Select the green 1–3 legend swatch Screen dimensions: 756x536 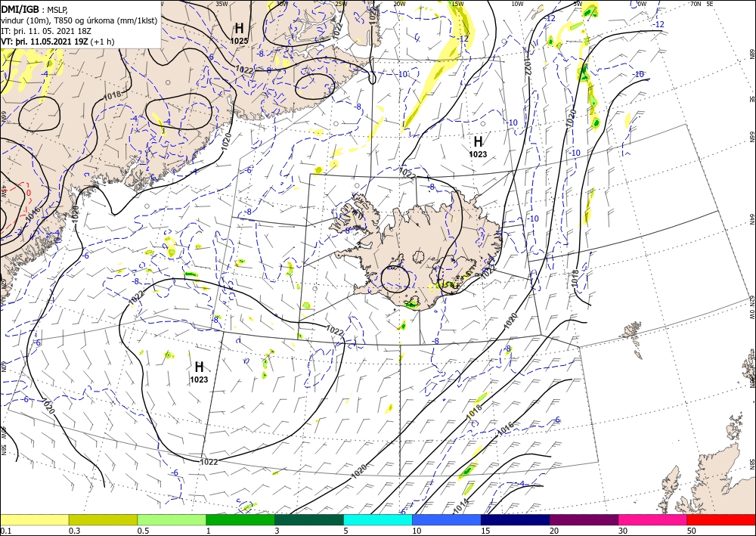[240, 519]
